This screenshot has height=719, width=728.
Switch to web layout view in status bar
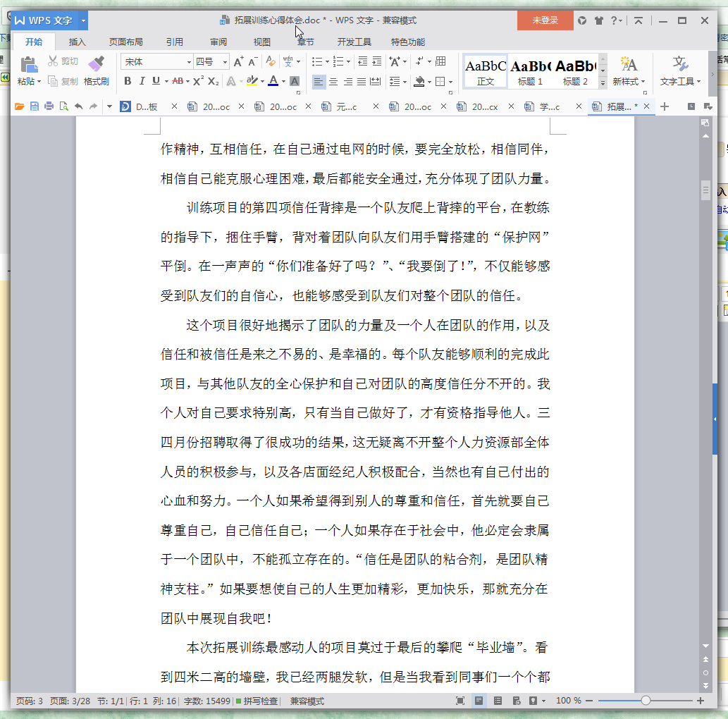(517, 701)
